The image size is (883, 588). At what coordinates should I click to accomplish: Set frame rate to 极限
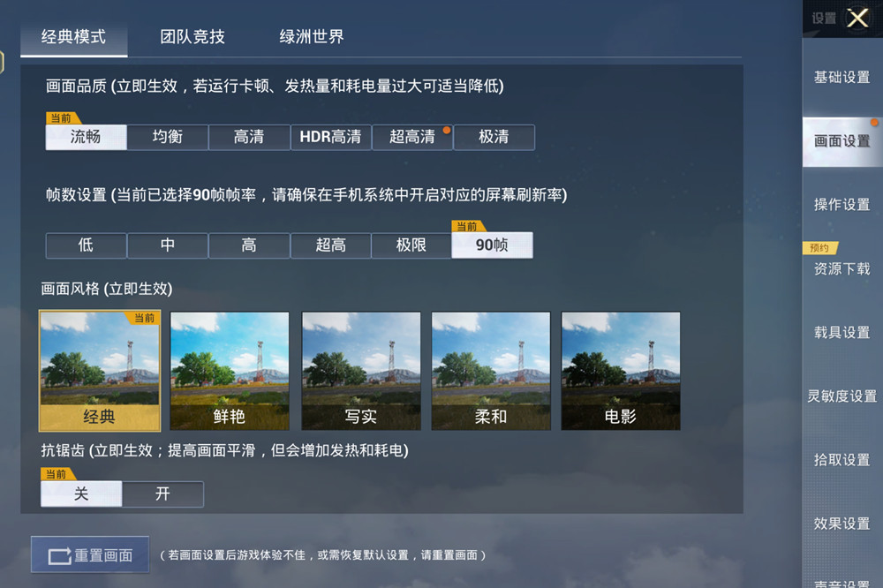[411, 245]
